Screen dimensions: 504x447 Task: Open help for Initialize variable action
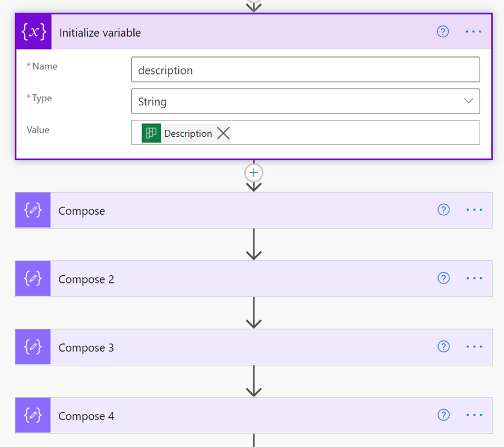(443, 32)
